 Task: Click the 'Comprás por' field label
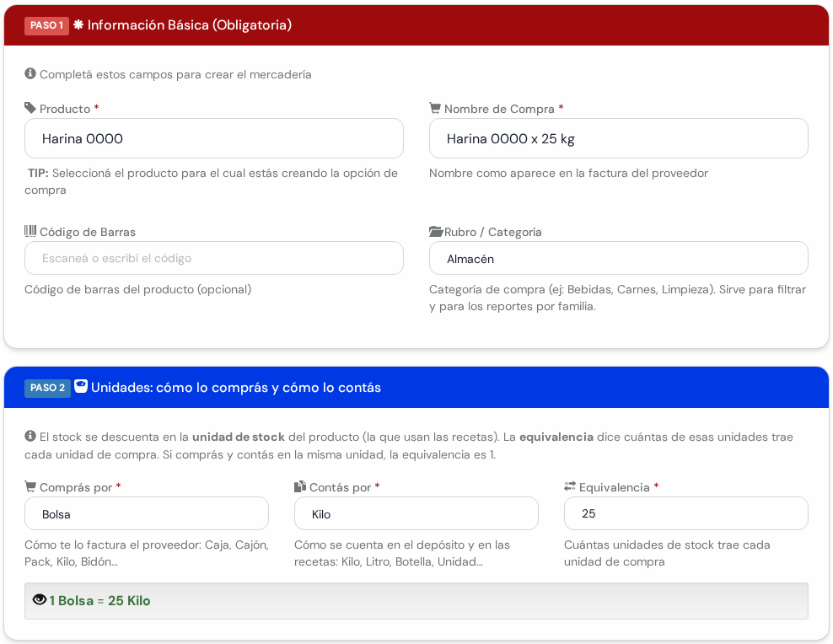tap(76, 487)
